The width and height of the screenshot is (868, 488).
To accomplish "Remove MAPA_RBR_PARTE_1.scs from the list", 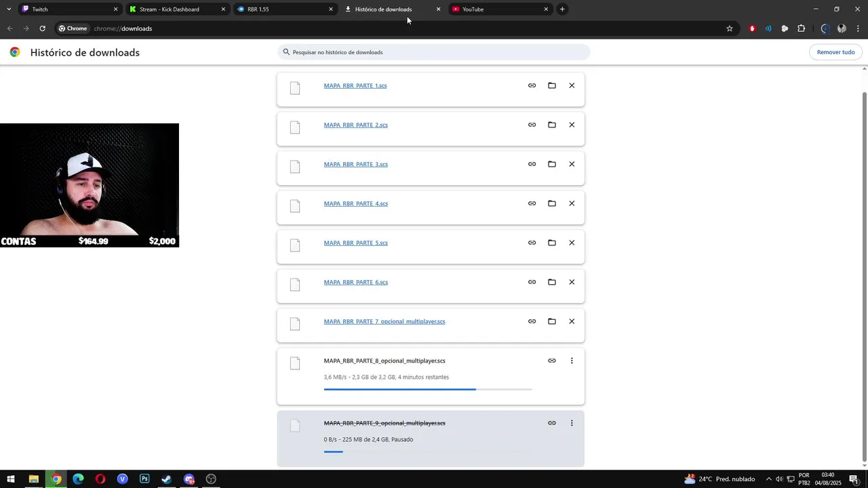I will tap(572, 85).
